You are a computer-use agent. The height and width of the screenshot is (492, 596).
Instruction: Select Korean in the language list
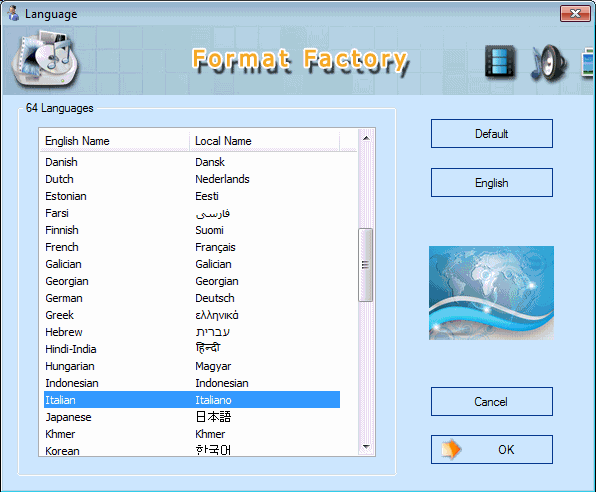click(62, 451)
